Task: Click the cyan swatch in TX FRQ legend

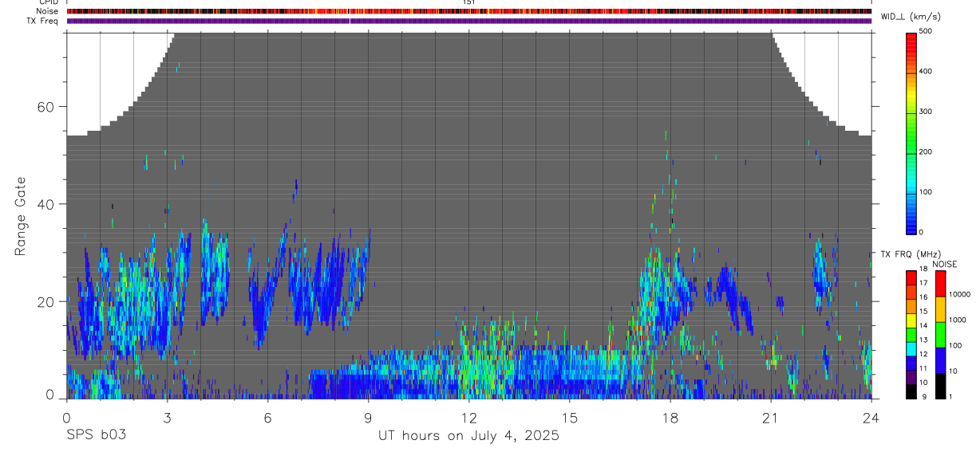Action: [911, 349]
